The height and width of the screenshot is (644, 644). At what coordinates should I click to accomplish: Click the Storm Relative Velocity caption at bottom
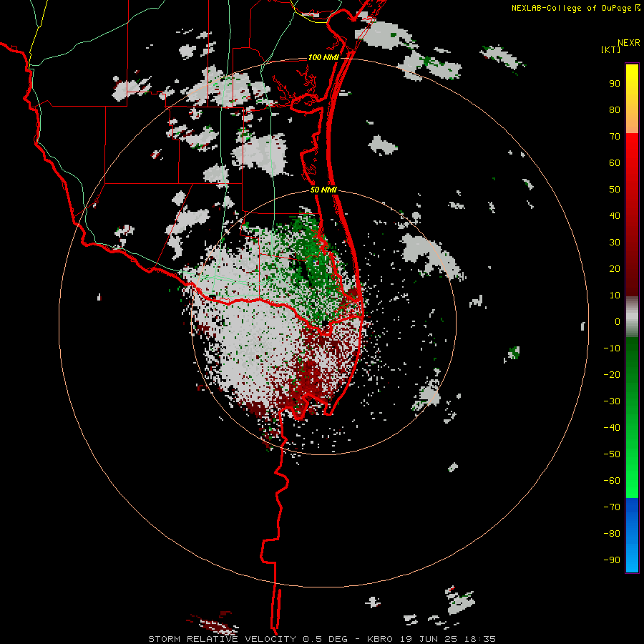pos(321,639)
